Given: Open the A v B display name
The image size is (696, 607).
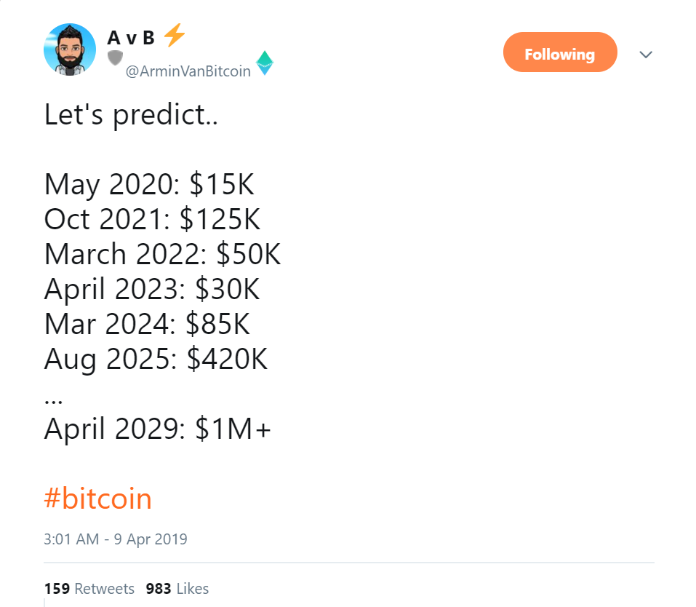Looking at the screenshot, I should 131,37.
